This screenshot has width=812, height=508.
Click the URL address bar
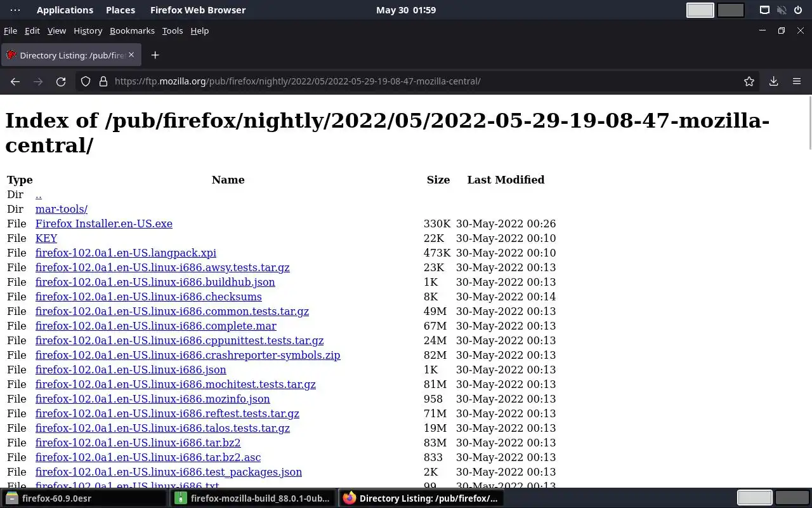(x=419, y=81)
